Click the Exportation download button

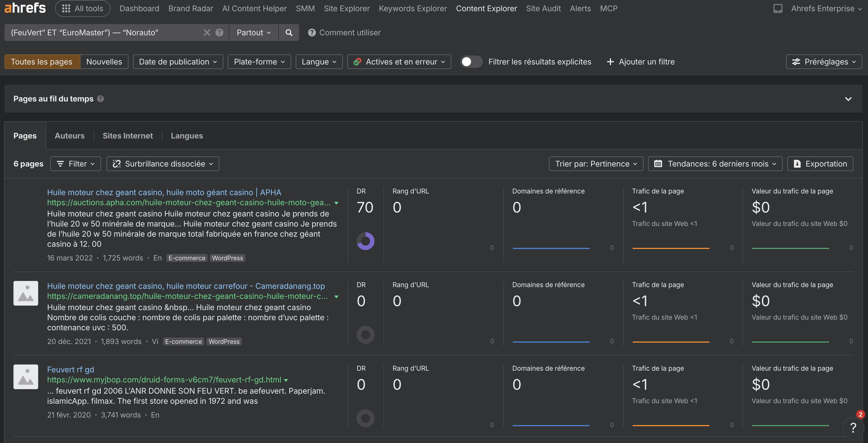tap(820, 164)
